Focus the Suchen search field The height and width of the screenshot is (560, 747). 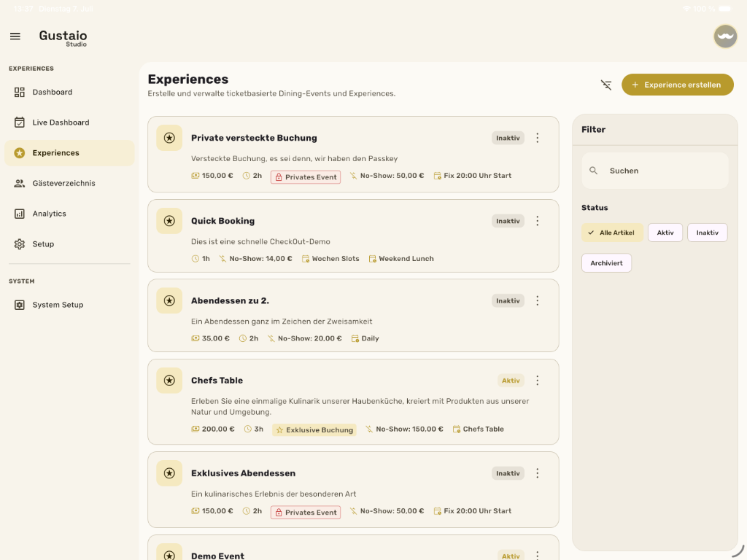[655, 171]
